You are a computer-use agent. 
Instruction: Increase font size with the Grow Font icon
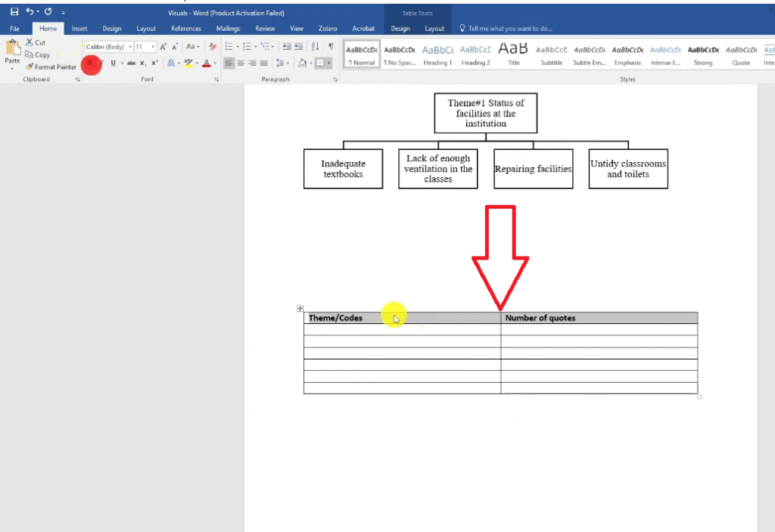click(163, 47)
